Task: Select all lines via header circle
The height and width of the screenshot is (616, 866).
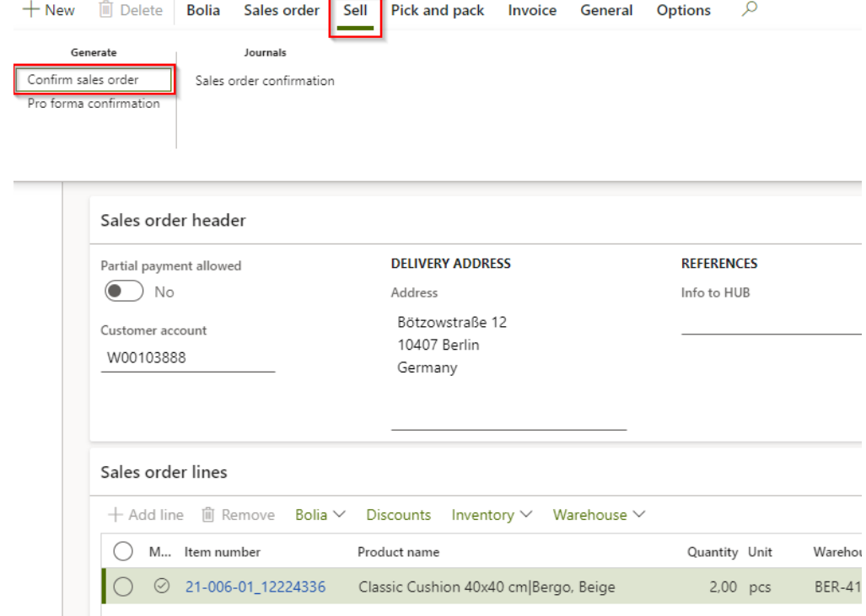Action: coord(123,552)
